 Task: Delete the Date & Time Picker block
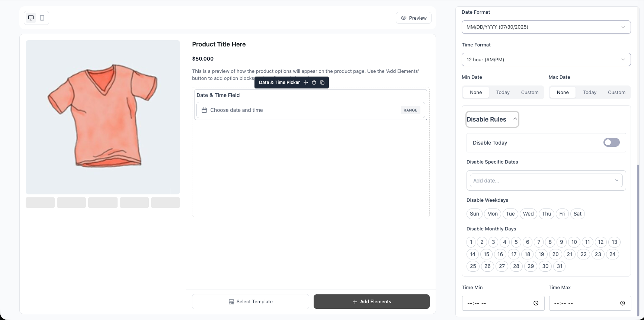314,83
